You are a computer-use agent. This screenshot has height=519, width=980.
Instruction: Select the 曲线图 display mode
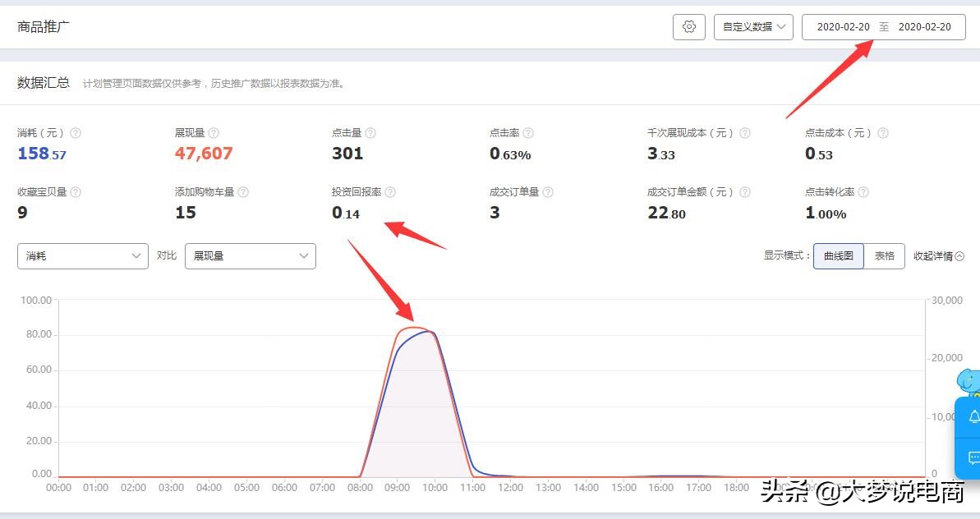[x=837, y=255]
